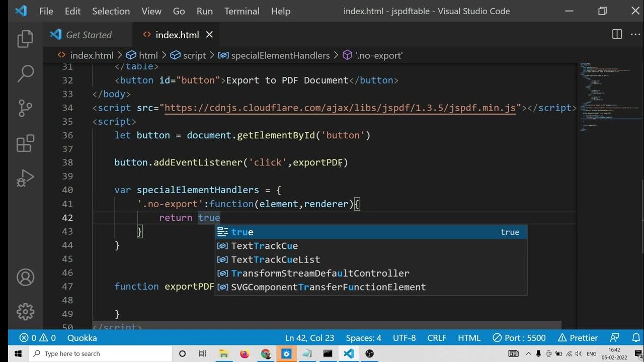Switch to the Get Started tab
Image resolution: width=644 pixels, height=362 pixels.
[x=89, y=35]
